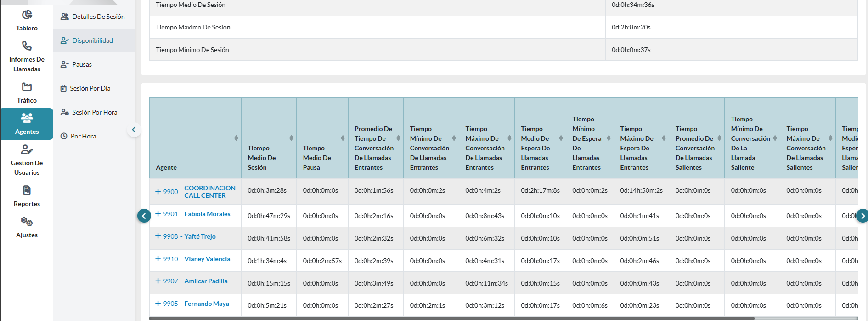Click the Informes De Llamadas phone icon
The image size is (868, 321).
(x=27, y=46)
